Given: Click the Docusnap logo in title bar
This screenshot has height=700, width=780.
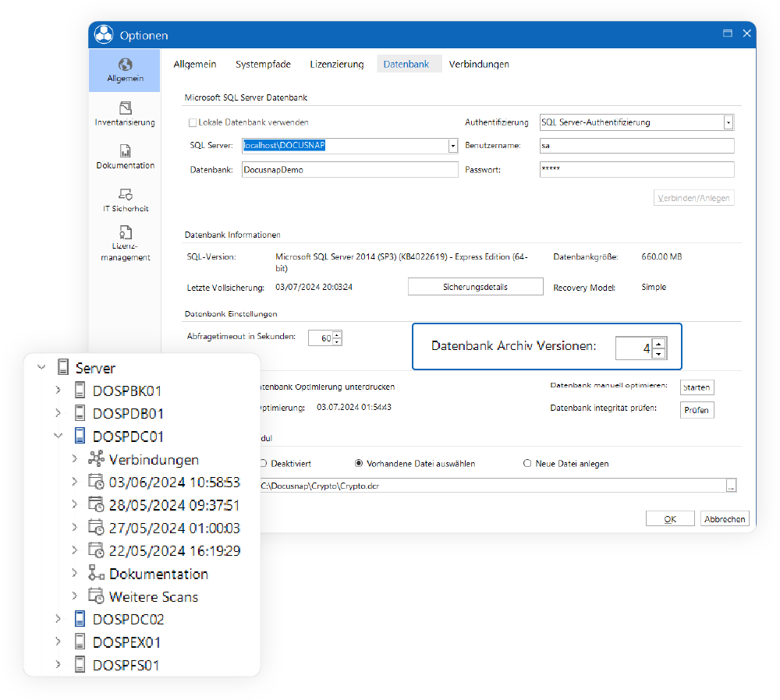Looking at the screenshot, I should tap(104, 34).
